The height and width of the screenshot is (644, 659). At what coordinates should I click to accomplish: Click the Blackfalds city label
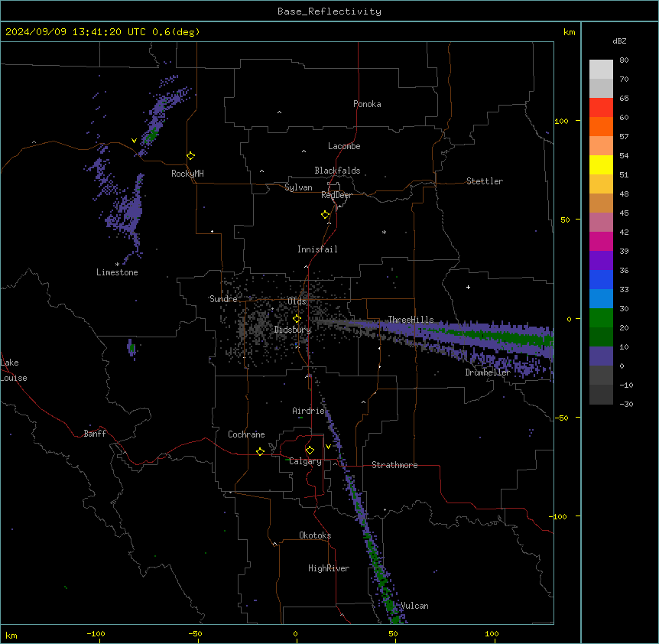337,171
